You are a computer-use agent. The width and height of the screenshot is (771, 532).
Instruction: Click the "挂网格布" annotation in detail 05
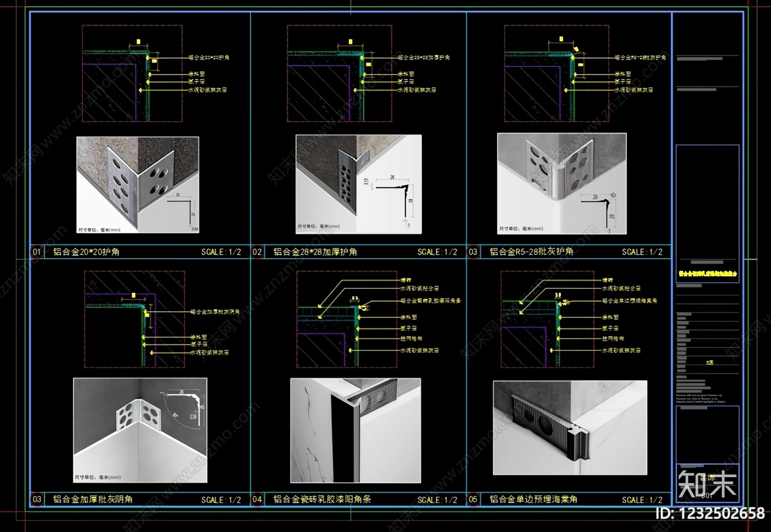(613, 339)
